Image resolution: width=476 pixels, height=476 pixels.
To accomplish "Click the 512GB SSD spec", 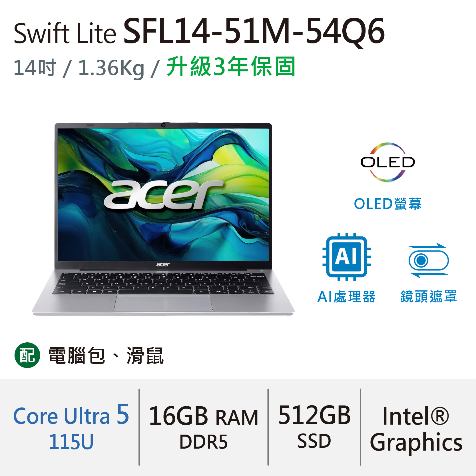I will pos(314,426).
